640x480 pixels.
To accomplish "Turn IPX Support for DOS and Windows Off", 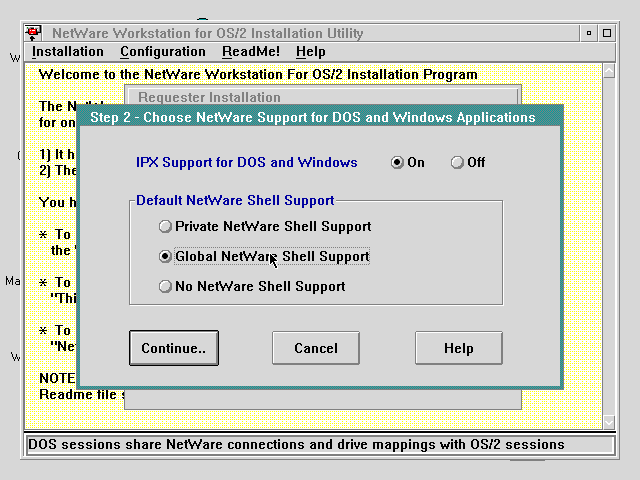I will pyautogui.click(x=468, y=162).
